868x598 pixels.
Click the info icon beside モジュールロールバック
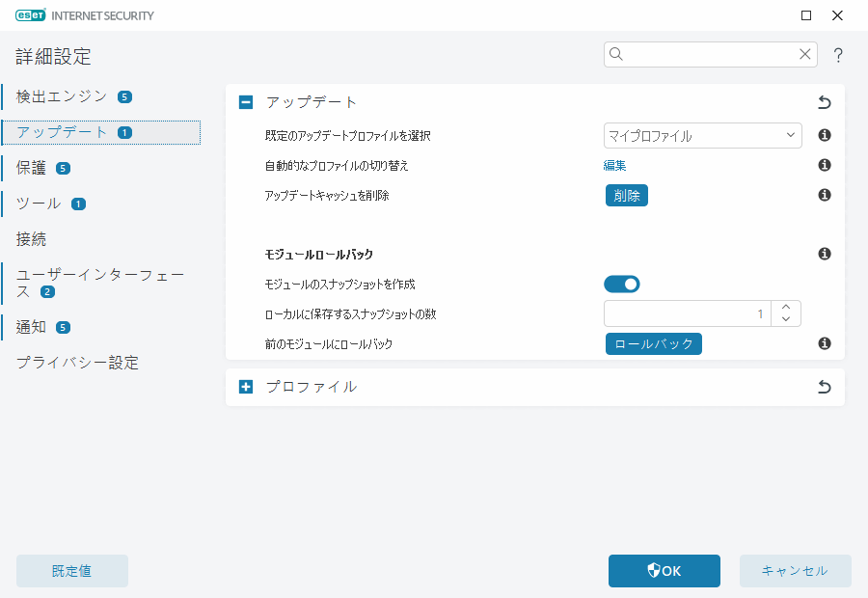[824, 254]
